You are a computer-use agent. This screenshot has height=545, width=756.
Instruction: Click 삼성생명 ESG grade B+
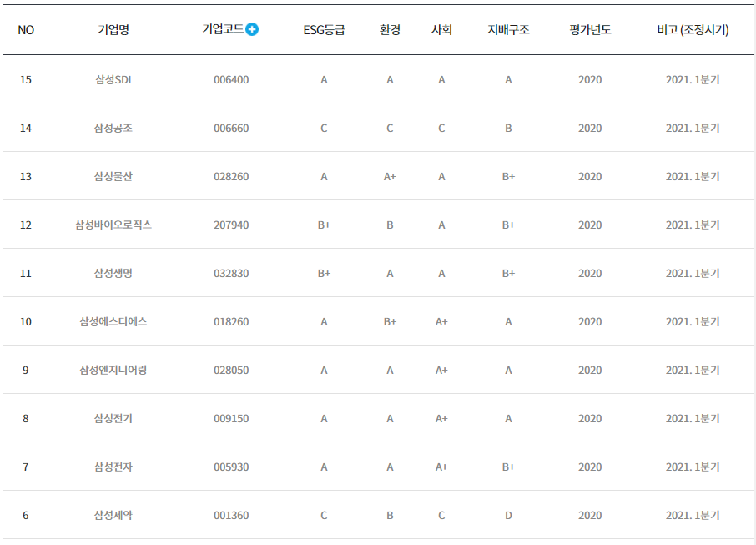click(x=324, y=274)
